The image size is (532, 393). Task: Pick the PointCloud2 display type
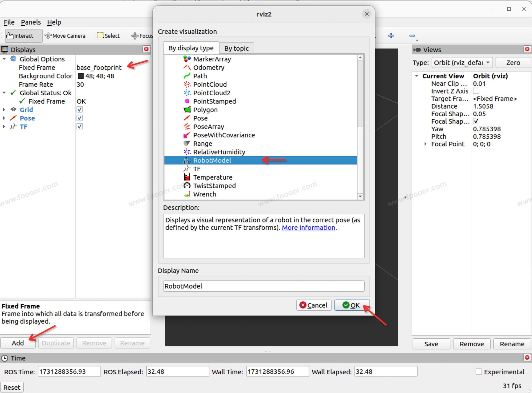click(x=211, y=93)
